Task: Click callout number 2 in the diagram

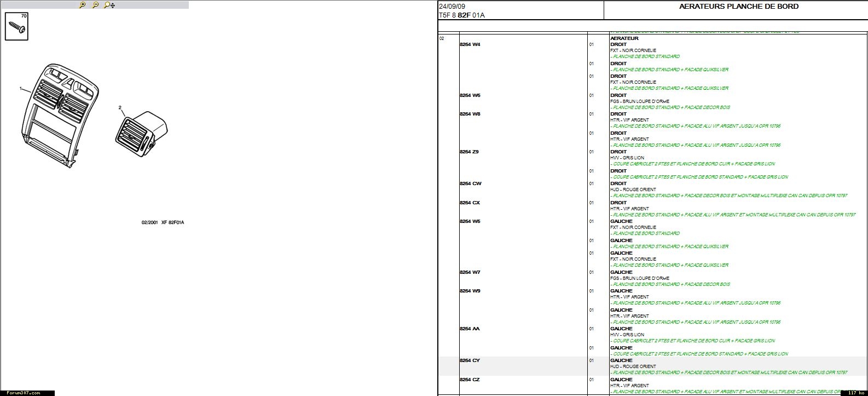Action: click(120, 108)
